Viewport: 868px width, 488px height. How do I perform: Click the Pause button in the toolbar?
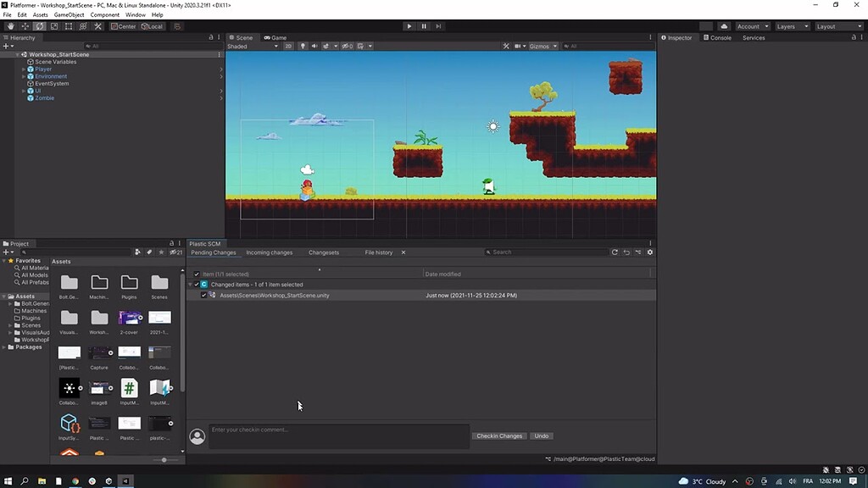(x=422, y=25)
